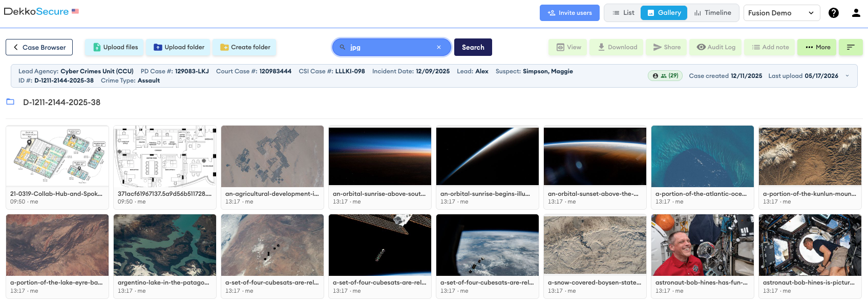Click Case created 12/11/2025 text

pyautogui.click(x=725, y=76)
